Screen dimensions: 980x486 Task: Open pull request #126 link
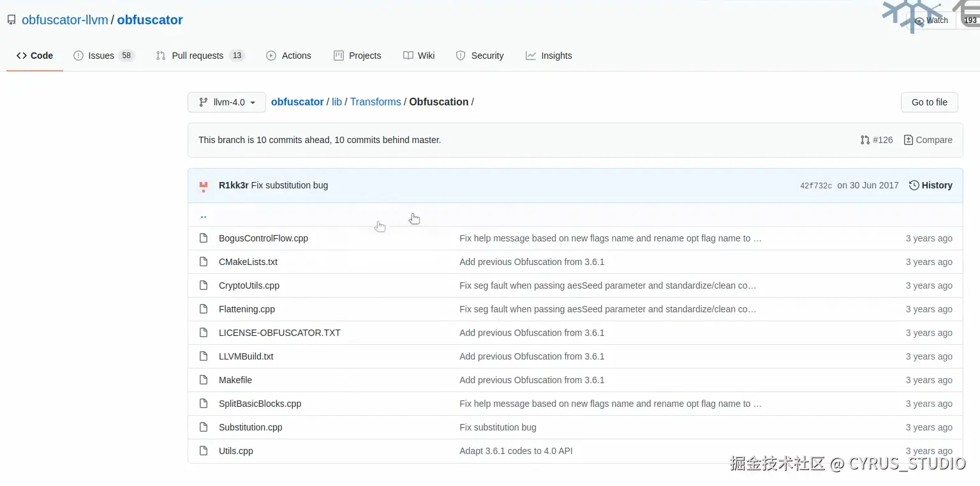877,140
